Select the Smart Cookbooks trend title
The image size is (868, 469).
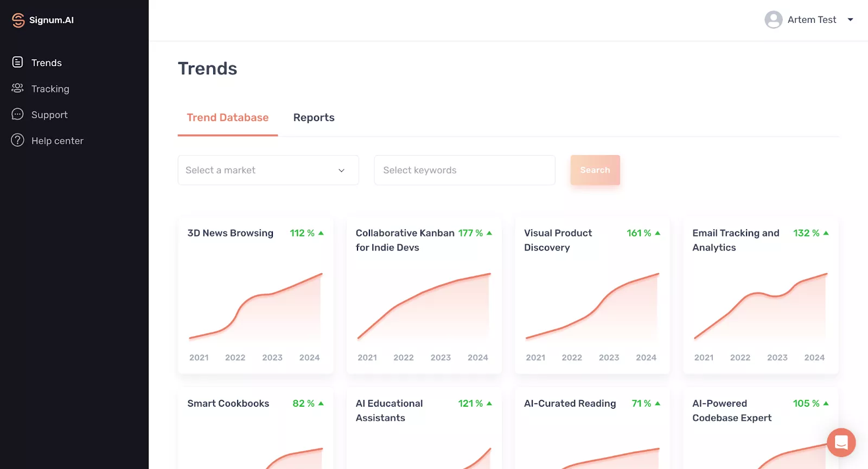pyautogui.click(x=228, y=403)
